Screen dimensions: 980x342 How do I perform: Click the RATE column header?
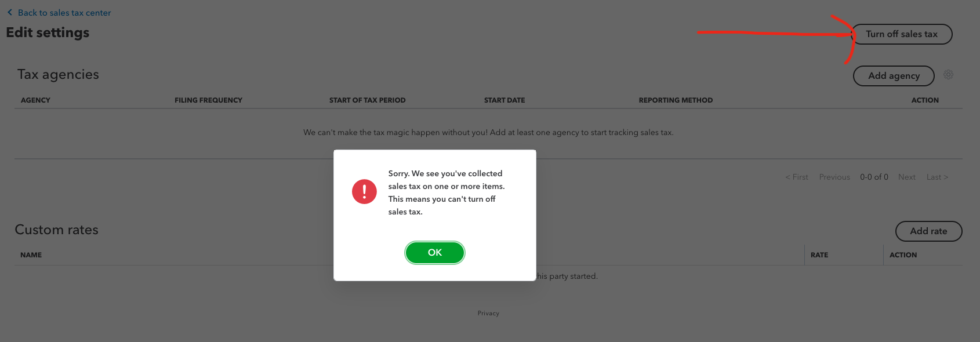click(x=819, y=255)
